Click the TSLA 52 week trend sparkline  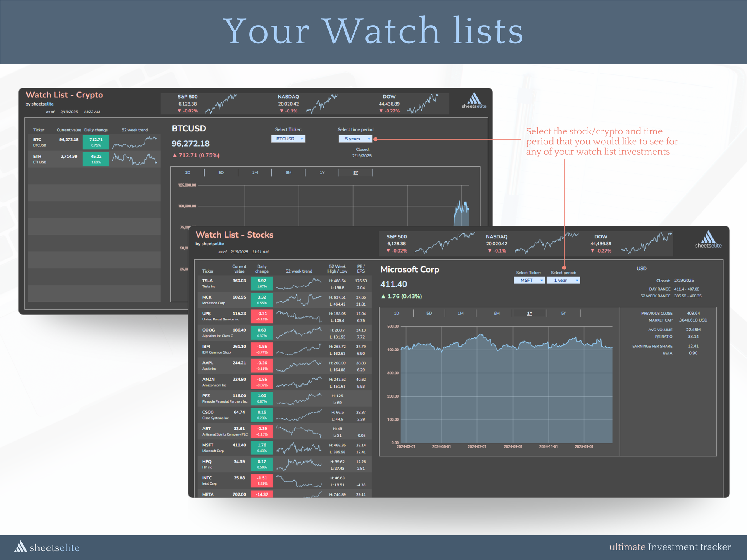coord(299,284)
